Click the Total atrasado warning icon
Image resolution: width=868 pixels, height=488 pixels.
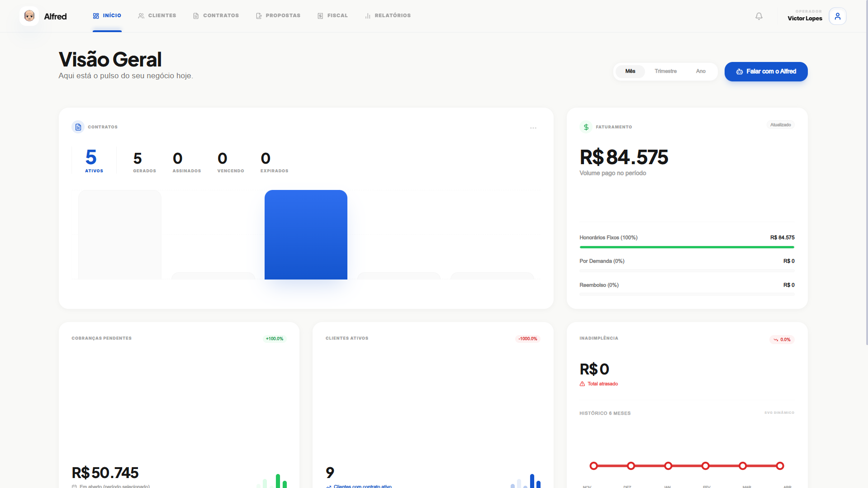[x=582, y=384]
